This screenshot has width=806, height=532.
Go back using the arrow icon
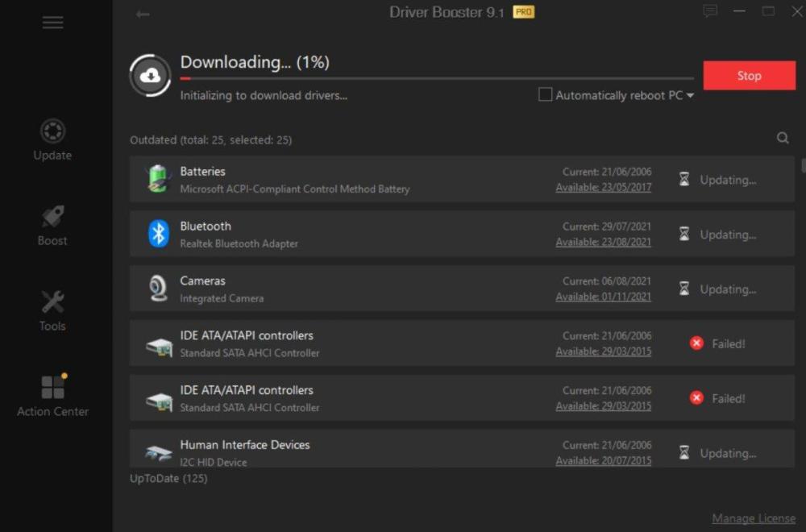click(x=143, y=14)
